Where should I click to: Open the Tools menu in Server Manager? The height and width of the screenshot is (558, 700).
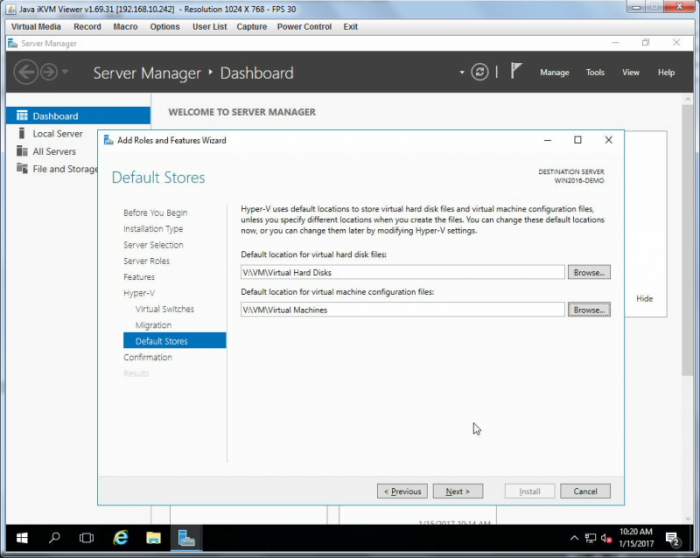point(595,72)
